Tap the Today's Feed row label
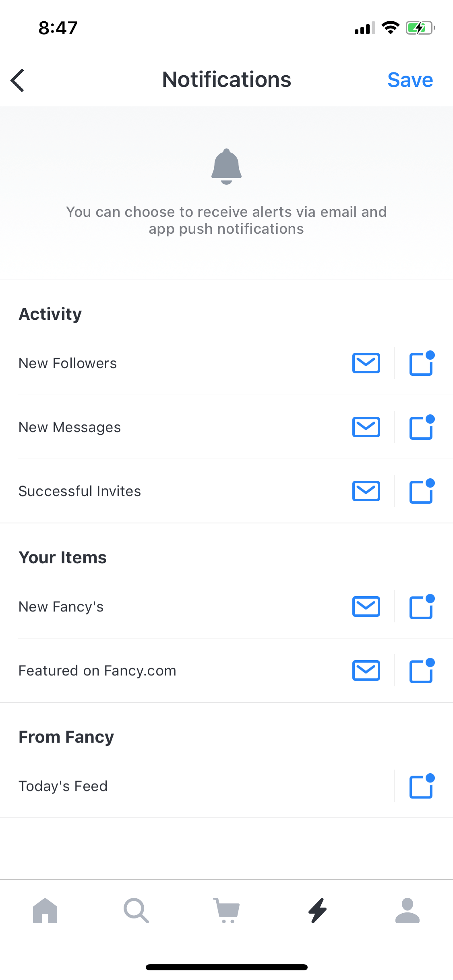This screenshot has width=453, height=980. tap(63, 786)
